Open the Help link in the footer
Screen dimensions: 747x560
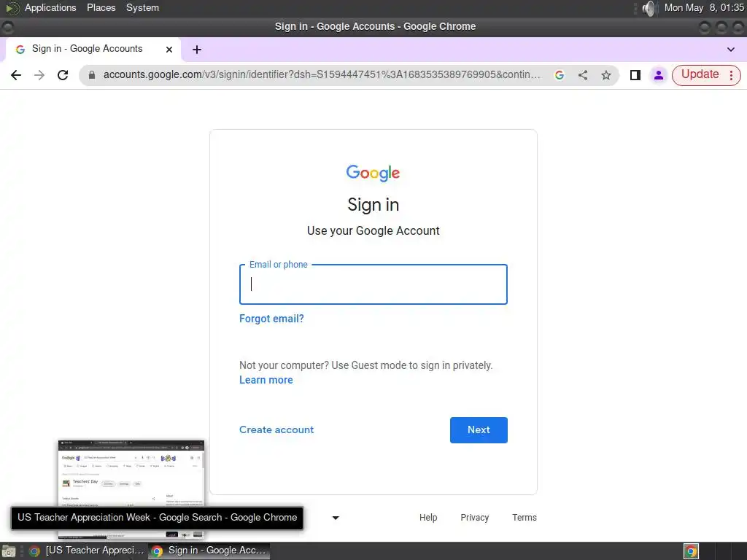tap(427, 518)
